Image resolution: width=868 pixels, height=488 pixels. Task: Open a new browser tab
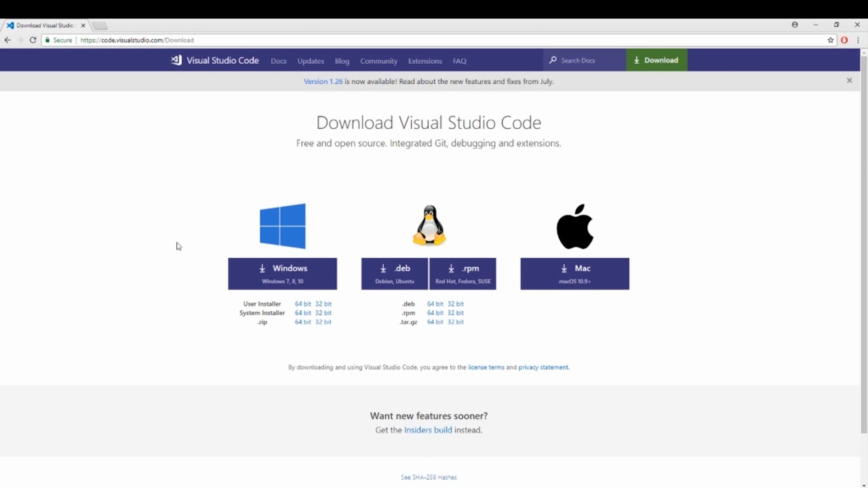(x=100, y=26)
